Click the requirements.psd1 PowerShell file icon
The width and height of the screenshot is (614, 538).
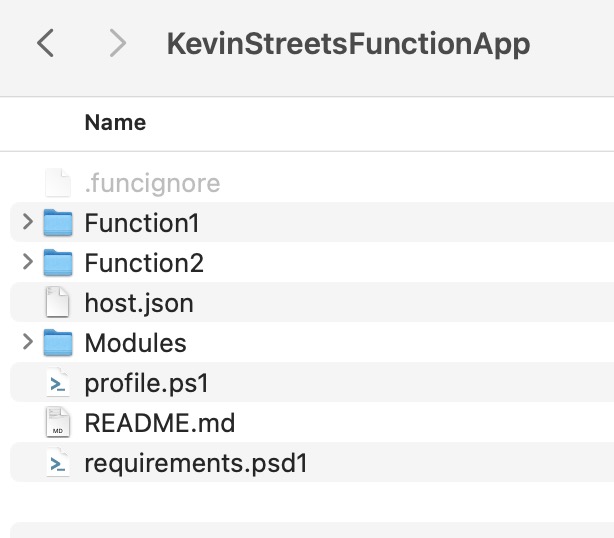coord(59,463)
